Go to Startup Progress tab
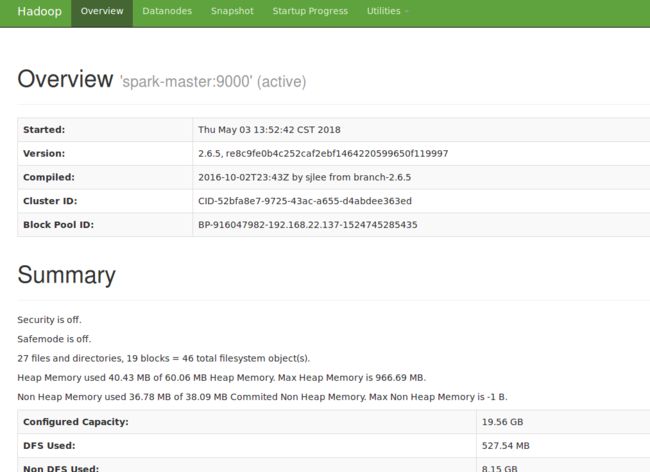 [x=310, y=11]
